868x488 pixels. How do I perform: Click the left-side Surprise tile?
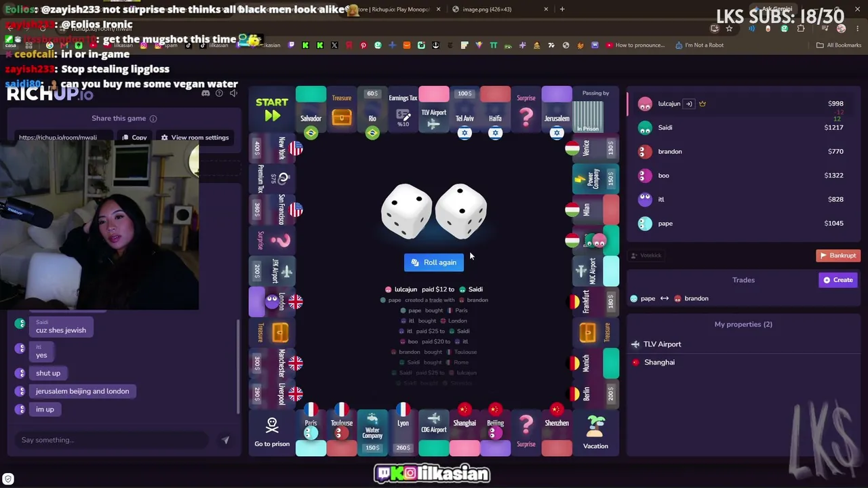click(x=273, y=240)
